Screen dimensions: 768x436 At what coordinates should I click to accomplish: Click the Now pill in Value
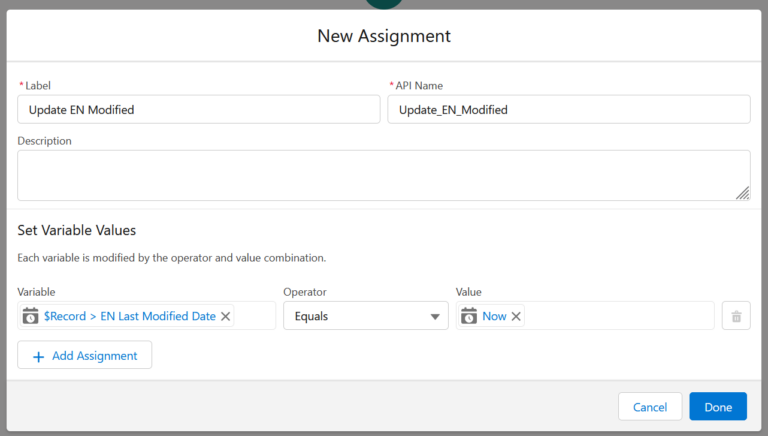coord(494,316)
